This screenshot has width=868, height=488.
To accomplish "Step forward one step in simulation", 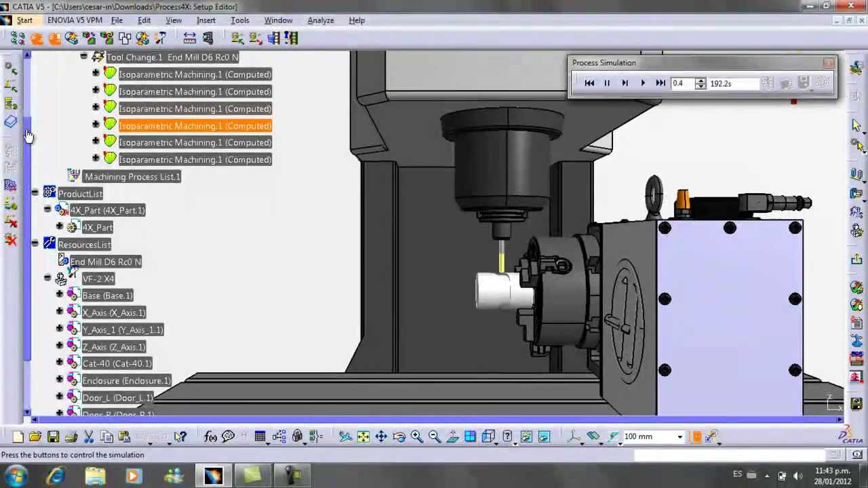I will [x=625, y=83].
